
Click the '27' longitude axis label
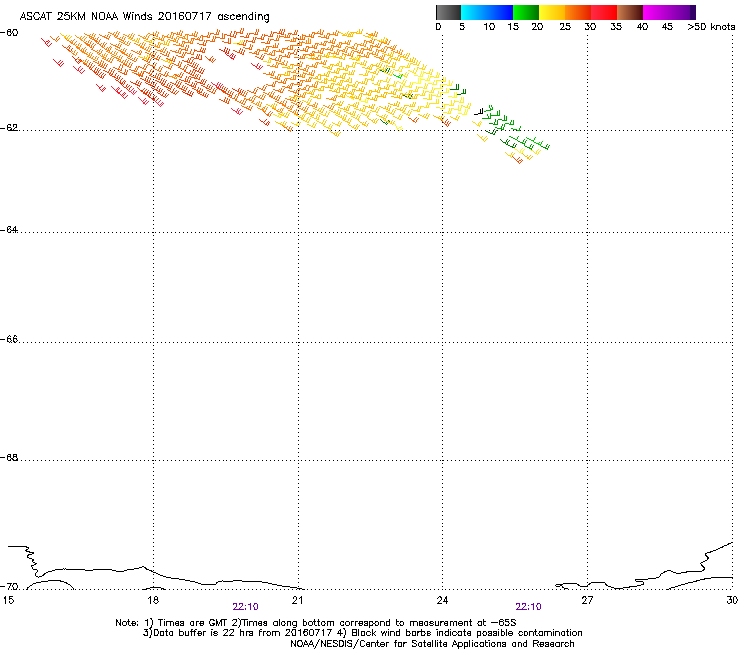coord(587,600)
